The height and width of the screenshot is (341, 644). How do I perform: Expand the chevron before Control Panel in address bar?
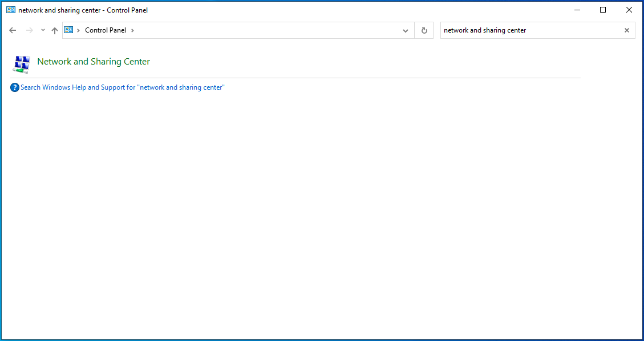coord(78,30)
